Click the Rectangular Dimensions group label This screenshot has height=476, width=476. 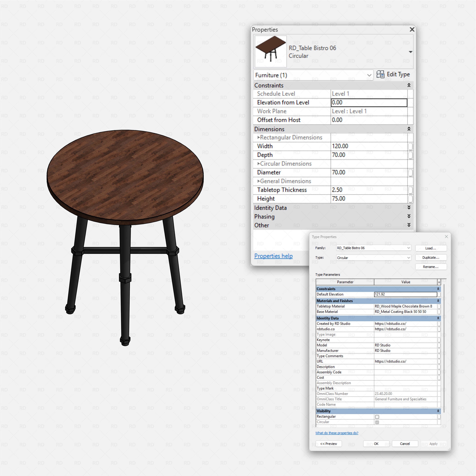pos(291,137)
